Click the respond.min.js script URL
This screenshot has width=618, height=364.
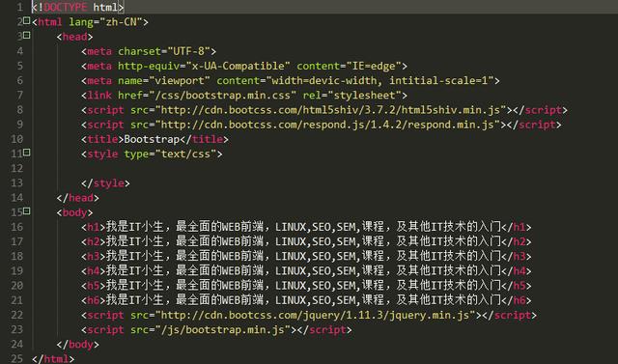pos(327,125)
